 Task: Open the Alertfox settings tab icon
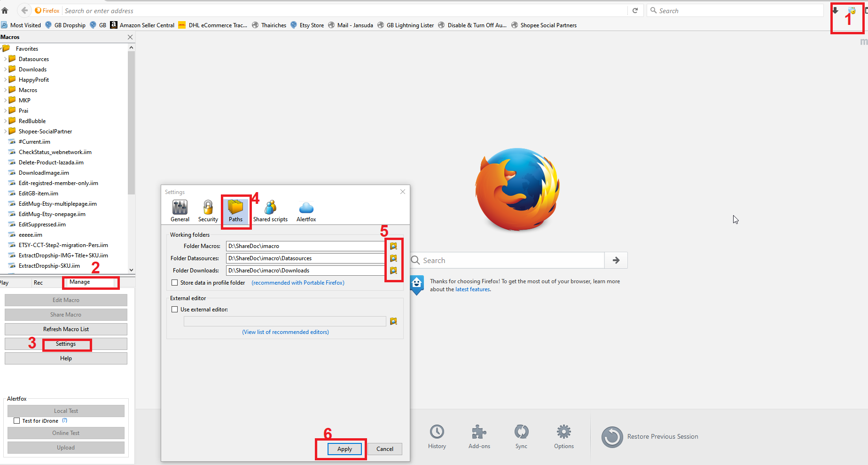[306, 211]
